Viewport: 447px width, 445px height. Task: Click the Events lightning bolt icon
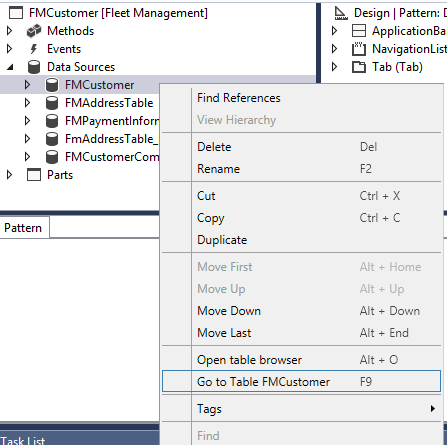34,49
